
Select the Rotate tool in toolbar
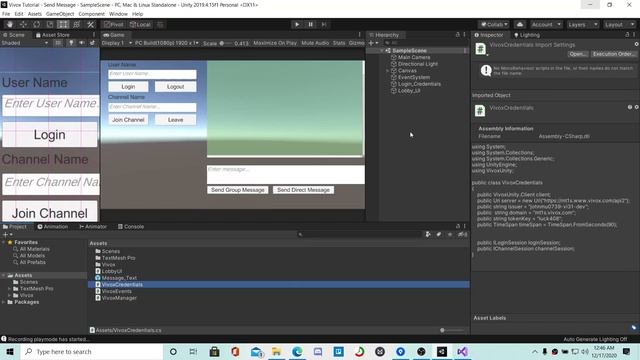coord(37,24)
